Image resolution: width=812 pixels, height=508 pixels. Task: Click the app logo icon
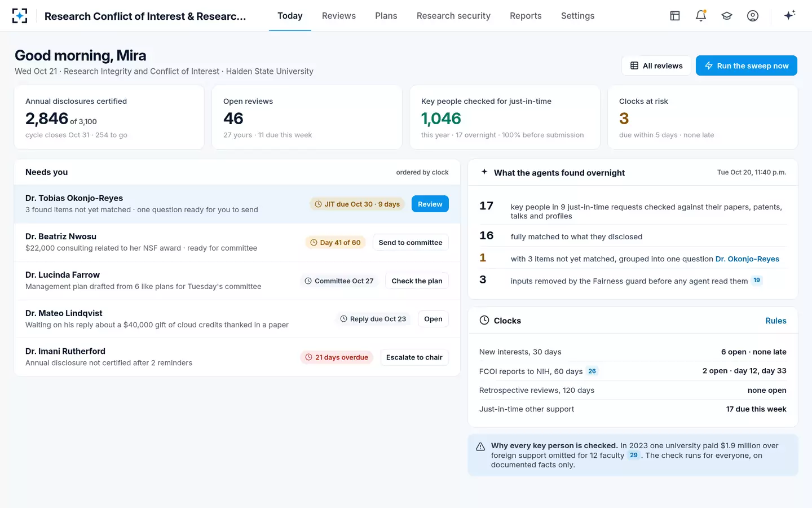tap(20, 16)
